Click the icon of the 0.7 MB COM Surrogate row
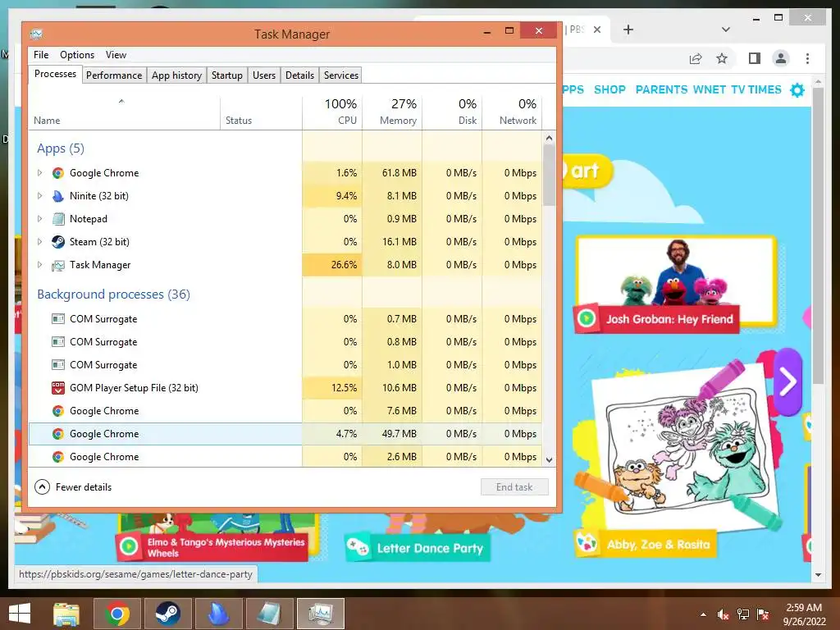The image size is (840, 630). 58,319
